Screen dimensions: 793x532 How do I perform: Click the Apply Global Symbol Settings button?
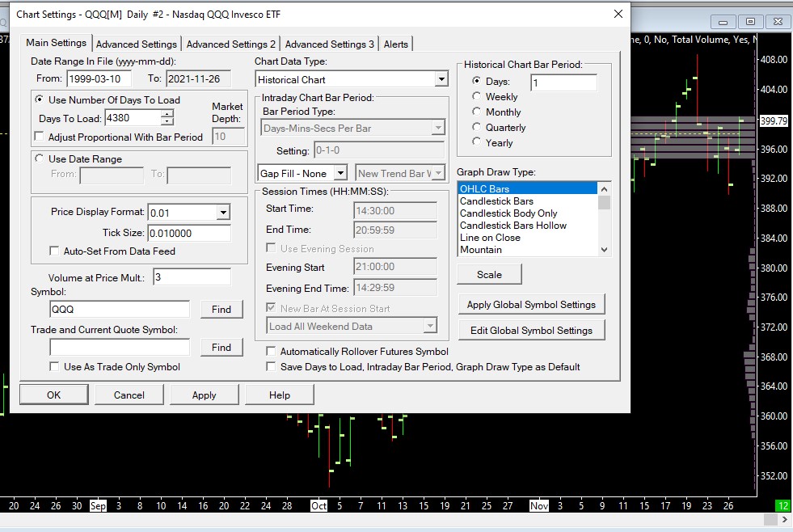click(x=531, y=305)
